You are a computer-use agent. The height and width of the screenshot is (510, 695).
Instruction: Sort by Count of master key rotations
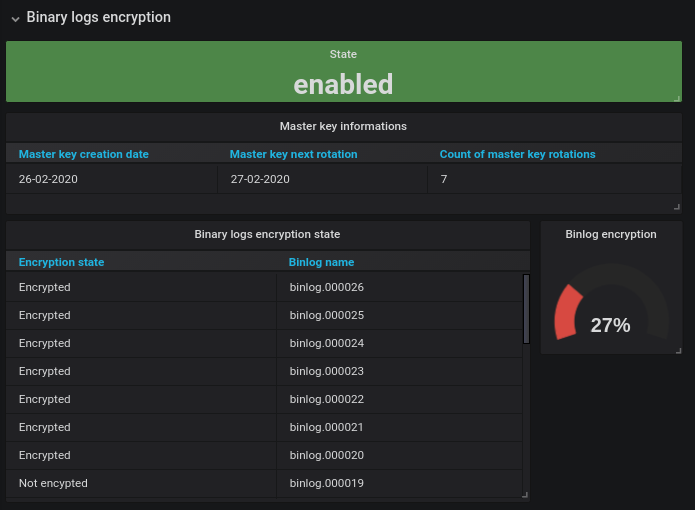pyautogui.click(x=517, y=154)
